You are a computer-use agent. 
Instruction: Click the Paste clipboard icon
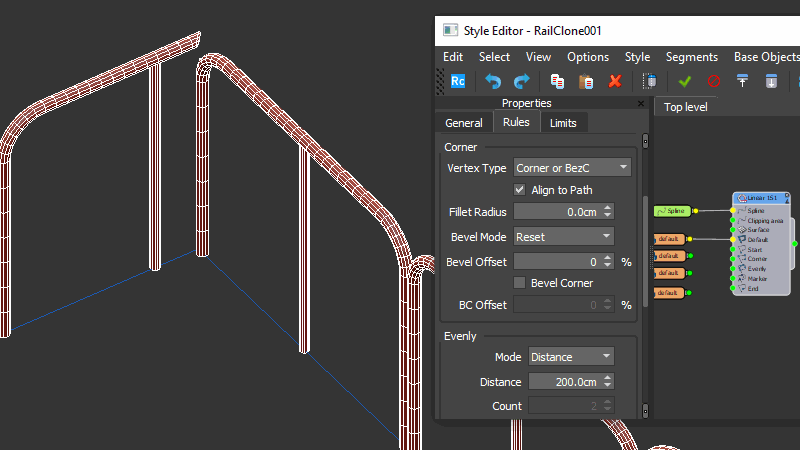[587, 81]
